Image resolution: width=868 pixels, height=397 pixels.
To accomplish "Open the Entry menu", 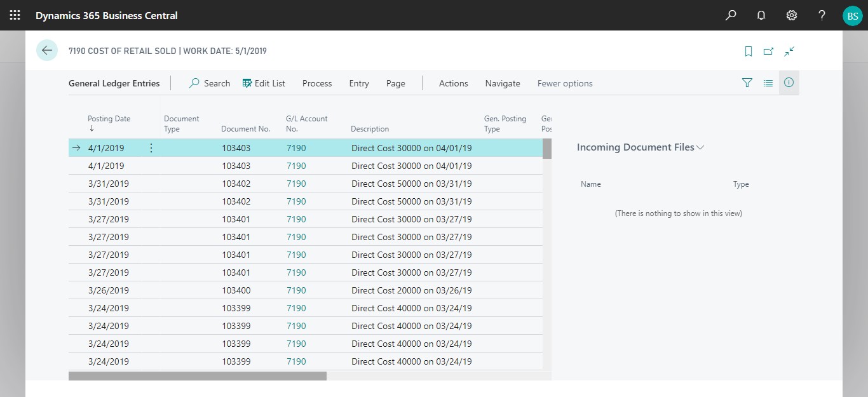I will pyautogui.click(x=359, y=83).
